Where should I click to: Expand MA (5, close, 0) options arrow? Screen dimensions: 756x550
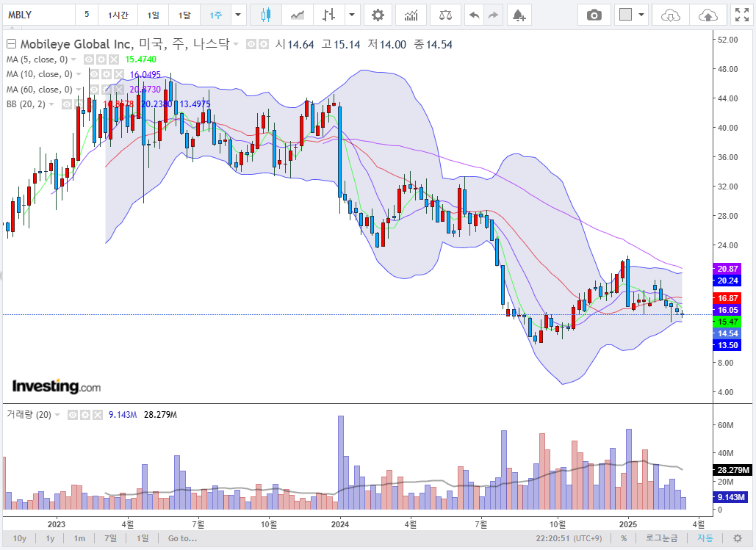point(73,59)
